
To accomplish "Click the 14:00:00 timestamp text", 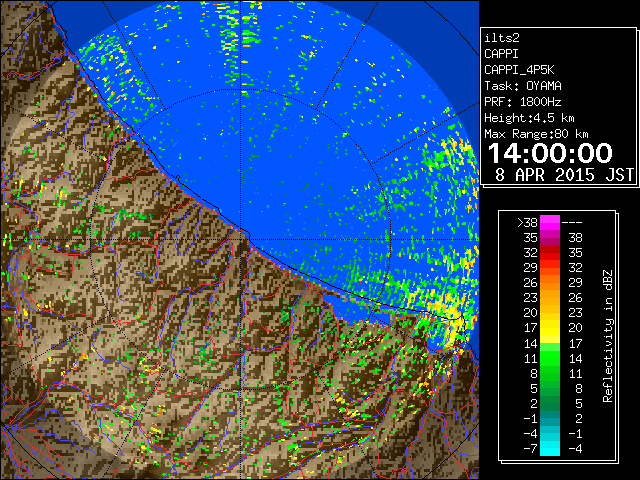I will pyautogui.click(x=550, y=153).
